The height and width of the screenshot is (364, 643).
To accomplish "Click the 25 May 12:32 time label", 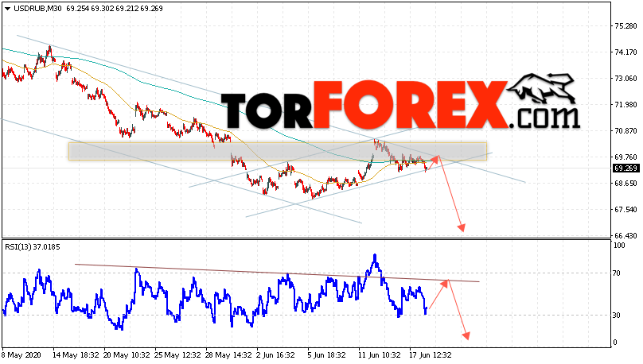I will [178, 355].
